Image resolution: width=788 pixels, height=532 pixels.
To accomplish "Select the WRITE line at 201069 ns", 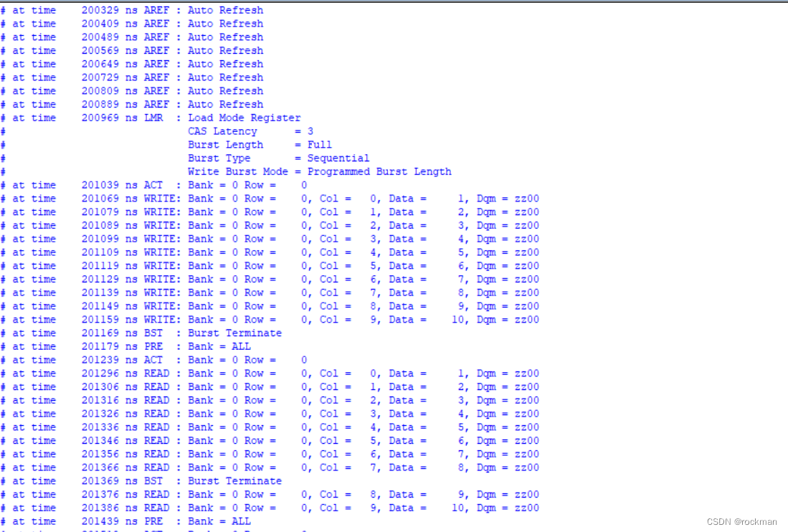I will click(x=270, y=199).
